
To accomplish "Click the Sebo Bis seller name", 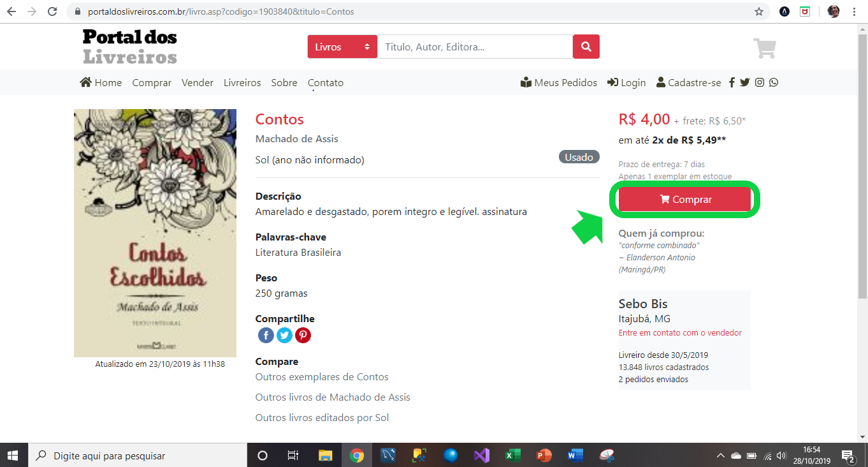I will click(643, 304).
